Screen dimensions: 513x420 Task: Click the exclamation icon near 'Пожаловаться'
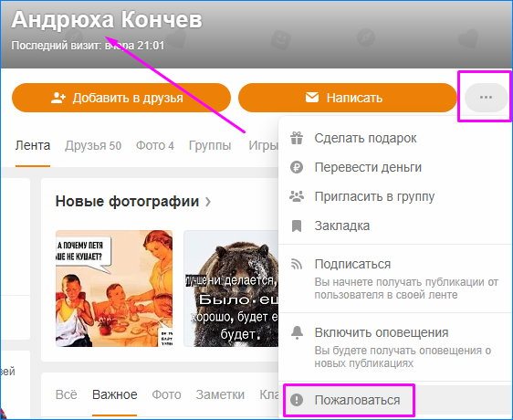click(297, 400)
